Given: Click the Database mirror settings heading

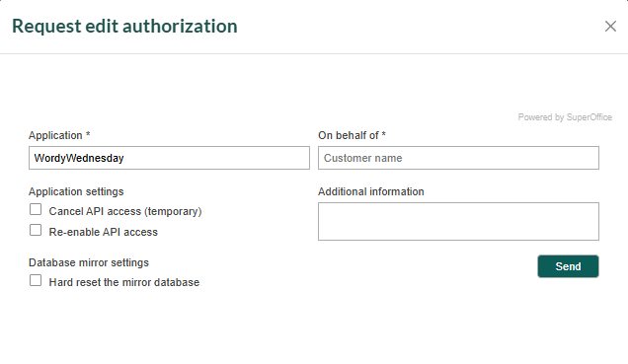Looking at the screenshot, I should 89,262.
